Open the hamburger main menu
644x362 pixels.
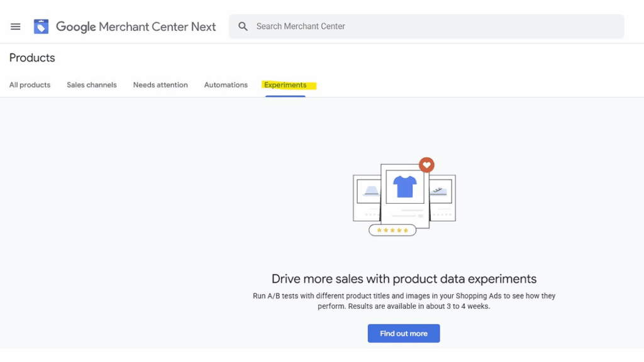click(x=15, y=26)
